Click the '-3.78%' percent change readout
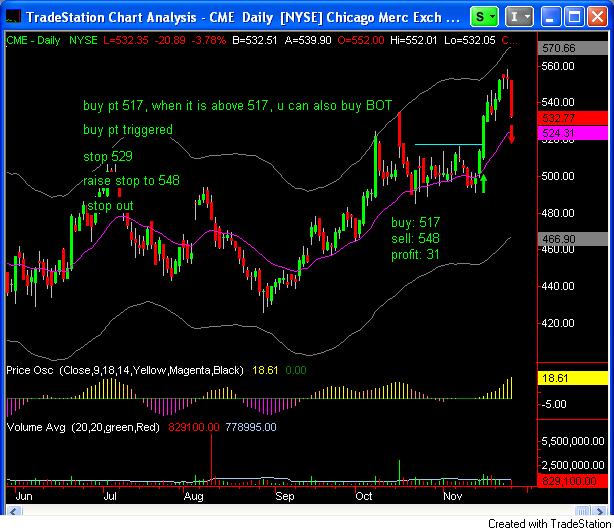The height and width of the screenshot is (530, 614). 209,40
